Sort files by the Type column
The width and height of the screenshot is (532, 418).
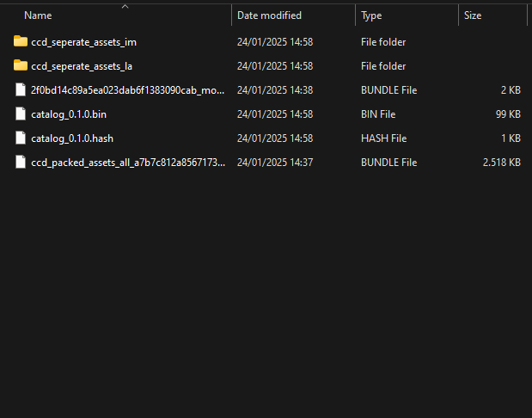372,15
